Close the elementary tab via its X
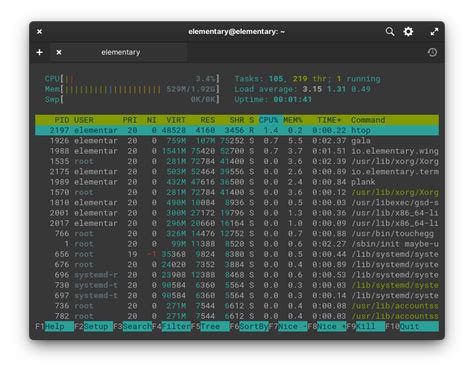This screenshot has height=377, width=474. 59,52
